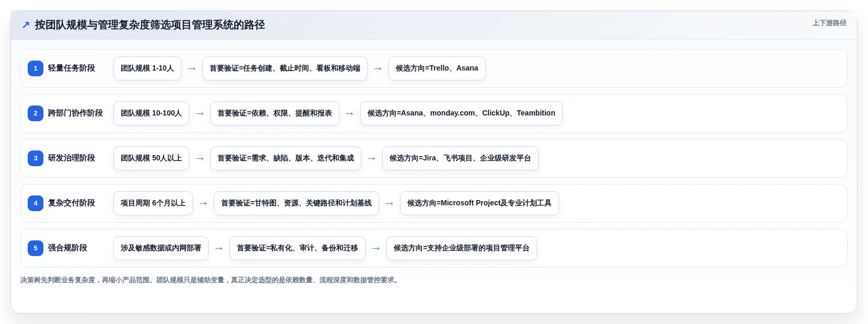Select the 跨部门协作阶段 stage label
The image size is (868, 324).
[75, 113]
